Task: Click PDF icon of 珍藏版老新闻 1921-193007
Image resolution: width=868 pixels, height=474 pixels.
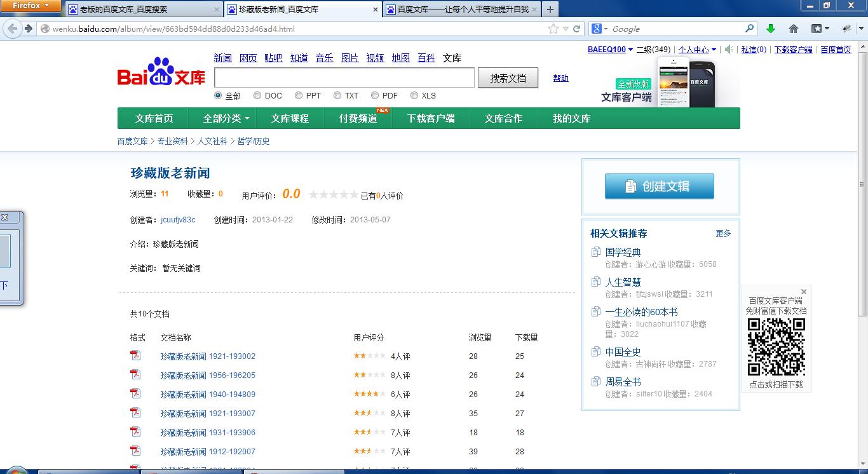Action: (x=135, y=413)
